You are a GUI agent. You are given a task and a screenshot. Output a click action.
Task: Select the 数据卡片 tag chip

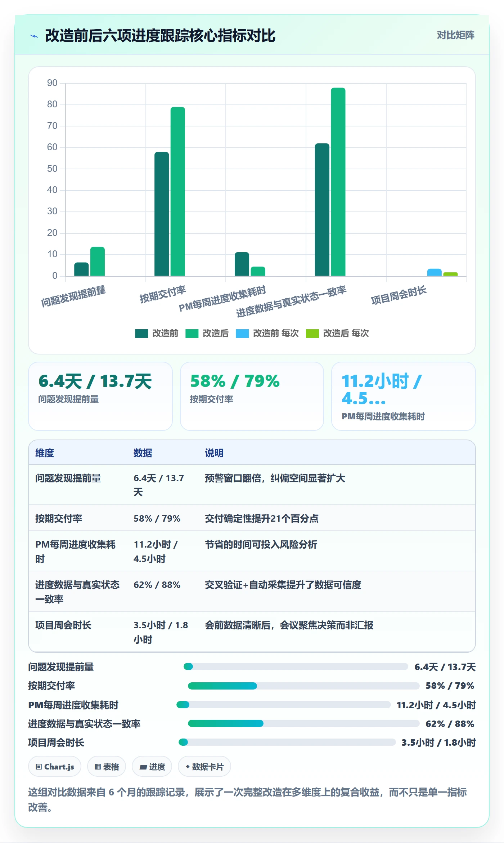coord(204,767)
